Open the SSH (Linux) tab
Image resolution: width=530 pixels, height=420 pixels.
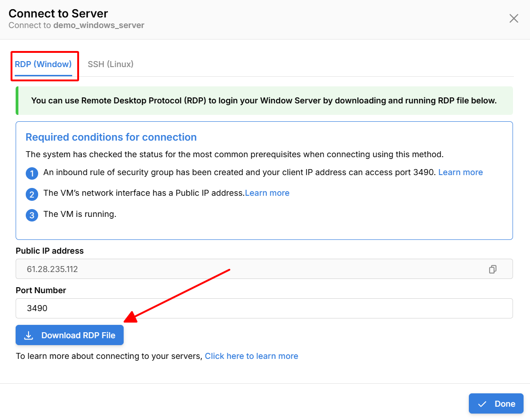point(110,64)
